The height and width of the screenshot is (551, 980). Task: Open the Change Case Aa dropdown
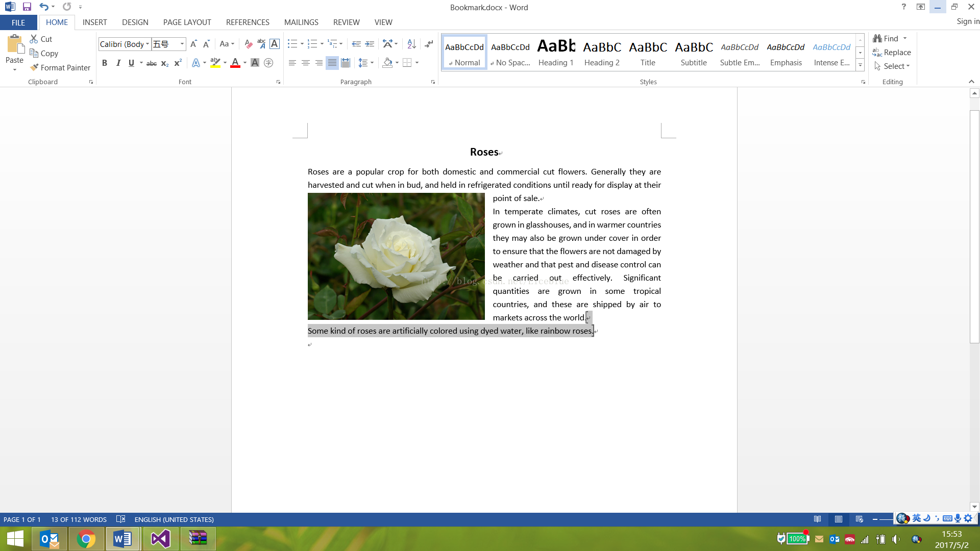[x=227, y=44]
